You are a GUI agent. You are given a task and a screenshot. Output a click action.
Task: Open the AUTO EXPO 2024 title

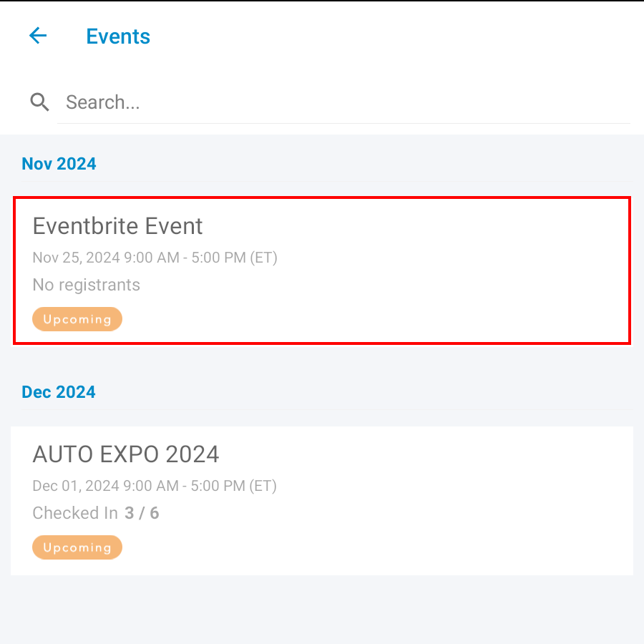126,454
